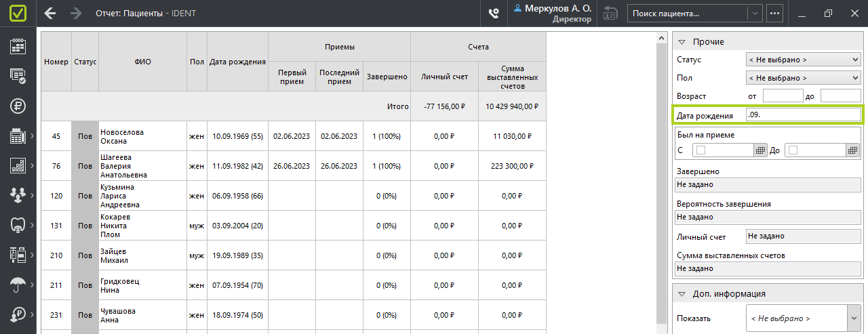Click the three-dots button beside patient search
The width and height of the screenshot is (868, 334).
(x=774, y=13)
